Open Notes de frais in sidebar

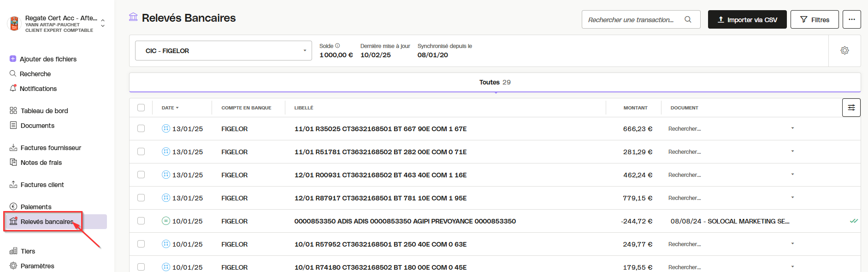[41, 162]
